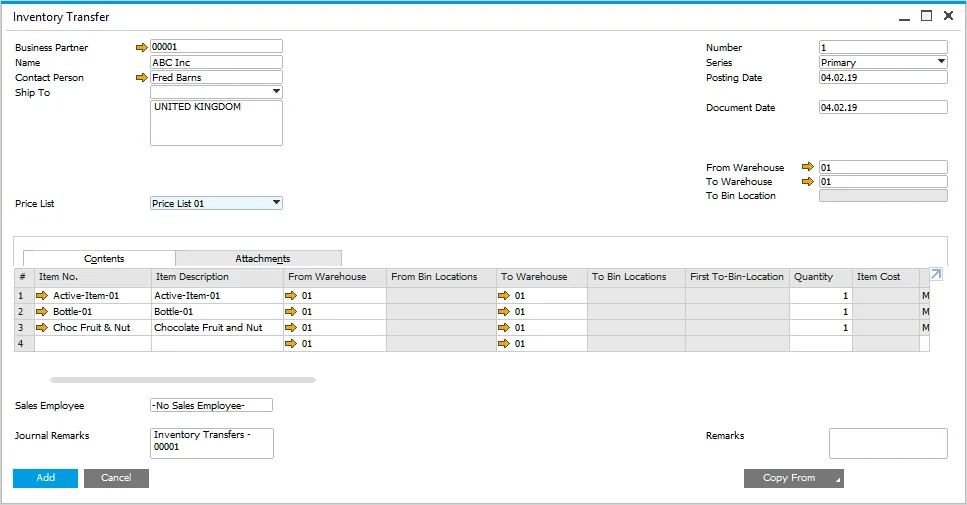Click header To Warehouse link arrow
The width and height of the screenshot is (967, 505).
click(808, 182)
